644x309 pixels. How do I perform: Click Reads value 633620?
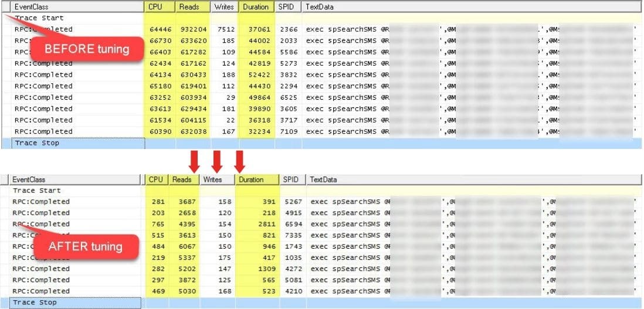(x=194, y=40)
